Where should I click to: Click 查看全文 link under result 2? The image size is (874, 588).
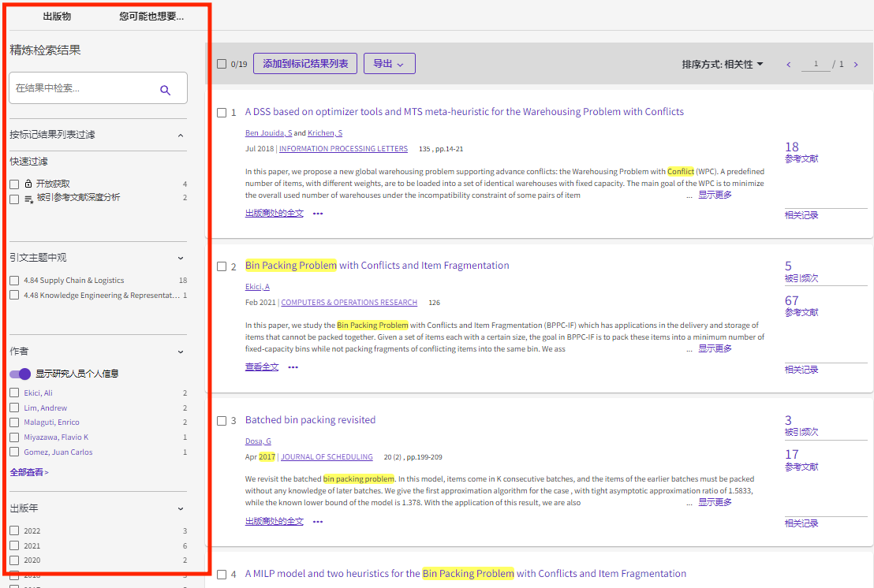point(262,367)
